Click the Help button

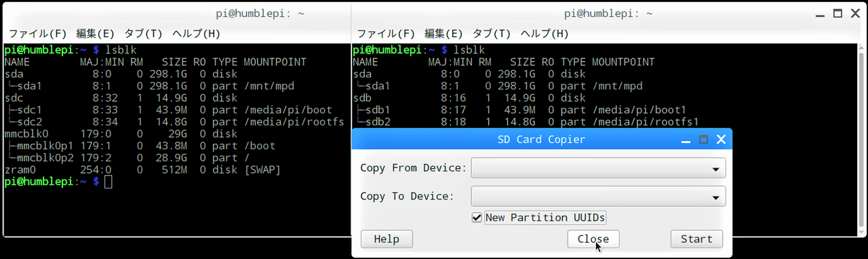point(387,239)
